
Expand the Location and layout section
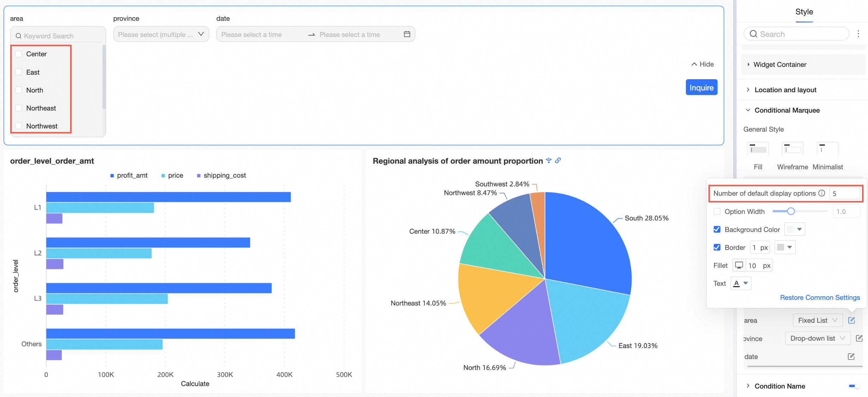point(785,90)
